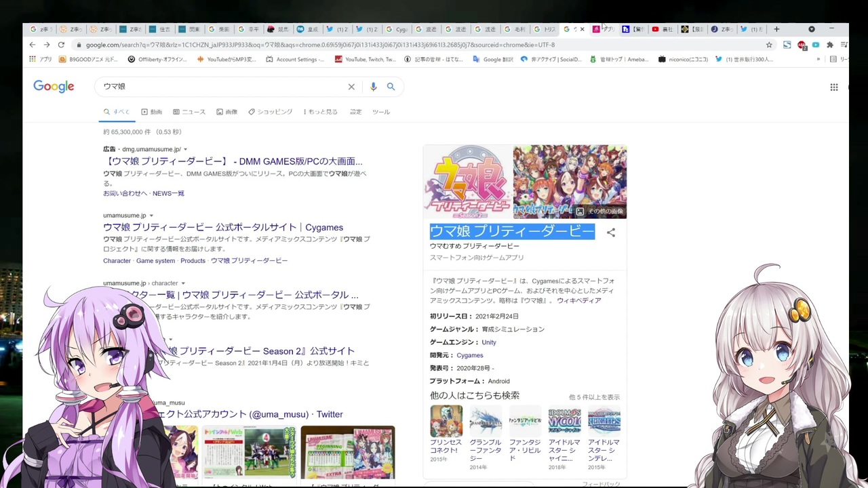Screen dimensions: 868x488
Task: Open the YouTubeからMP3変換 bookmark
Action: (226, 59)
